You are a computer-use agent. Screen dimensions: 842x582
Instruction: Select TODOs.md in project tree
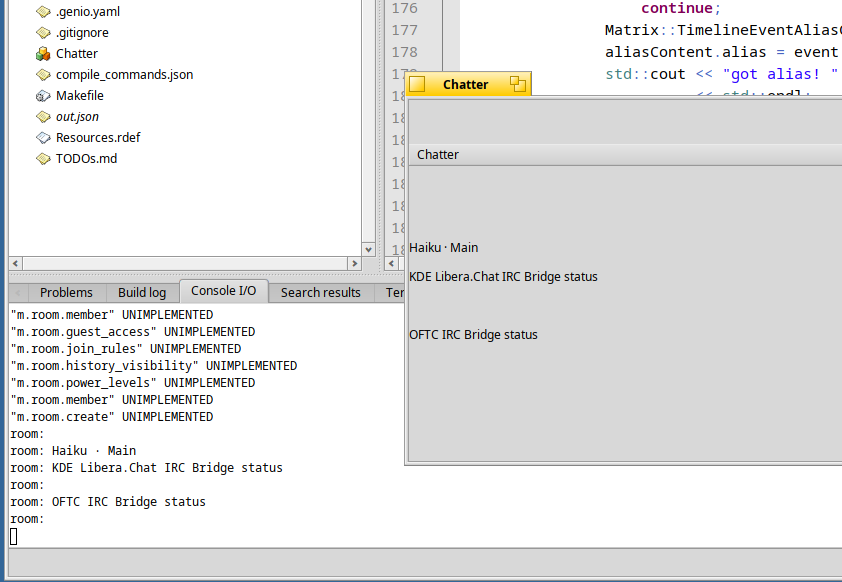(x=86, y=158)
